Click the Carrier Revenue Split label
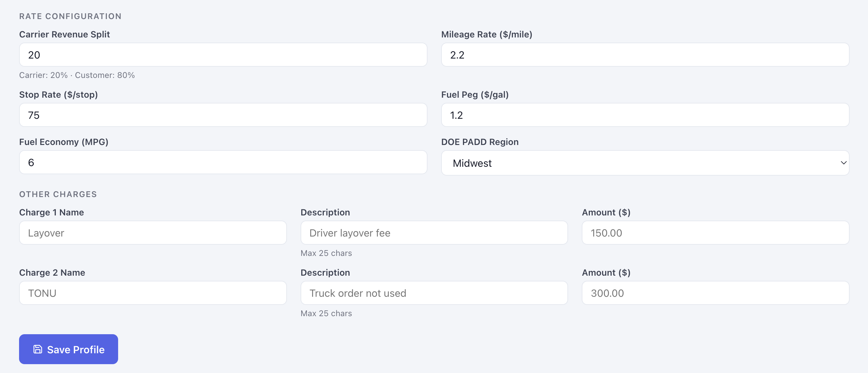 tap(64, 34)
